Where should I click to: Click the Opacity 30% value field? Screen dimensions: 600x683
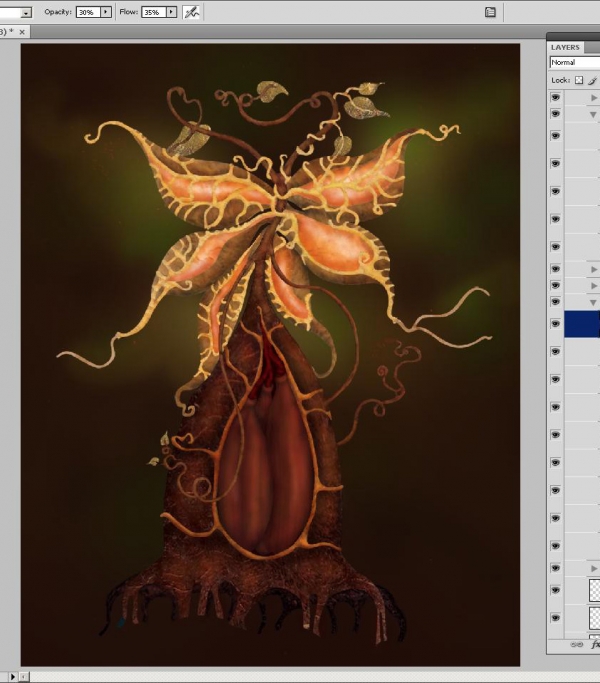(x=88, y=12)
